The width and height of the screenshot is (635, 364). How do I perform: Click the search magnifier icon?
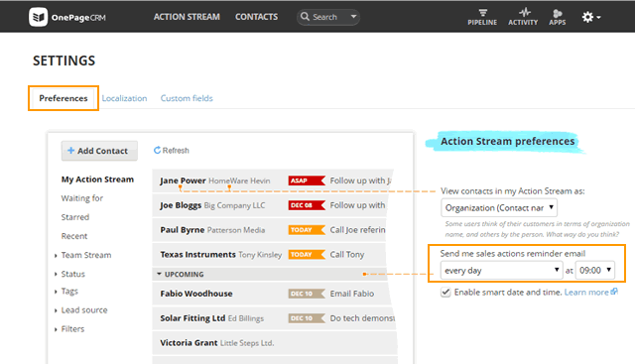(x=305, y=17)
